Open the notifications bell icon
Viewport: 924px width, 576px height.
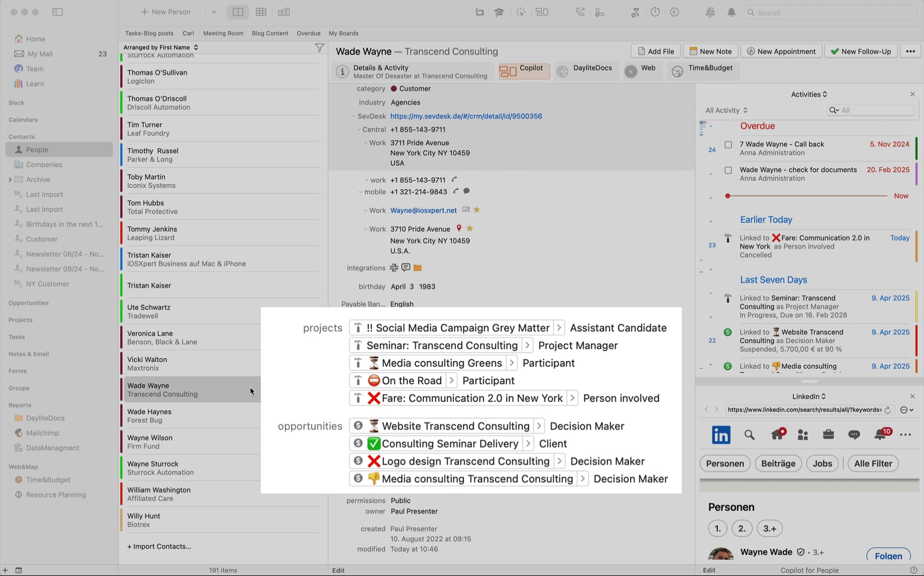click(731, 12)
